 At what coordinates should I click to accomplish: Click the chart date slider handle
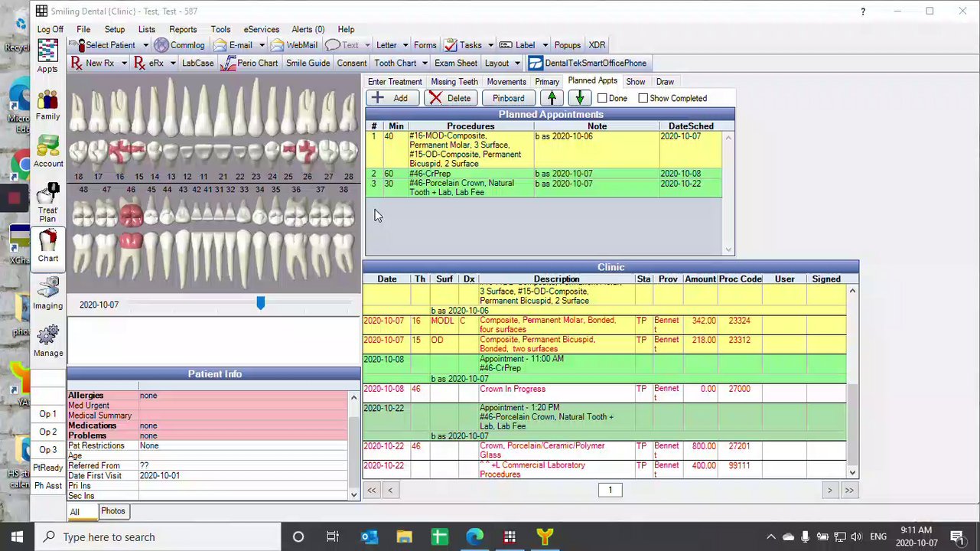[x=261, y=304]
